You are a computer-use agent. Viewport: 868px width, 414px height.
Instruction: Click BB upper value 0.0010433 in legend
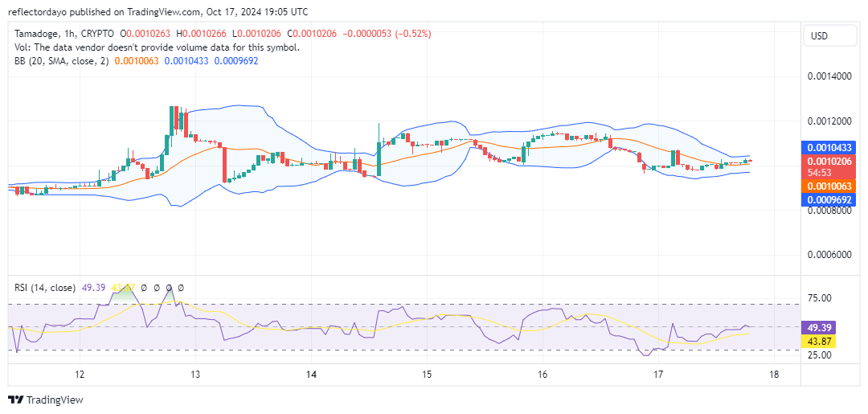pyautogui.click(x=186, y=61)
